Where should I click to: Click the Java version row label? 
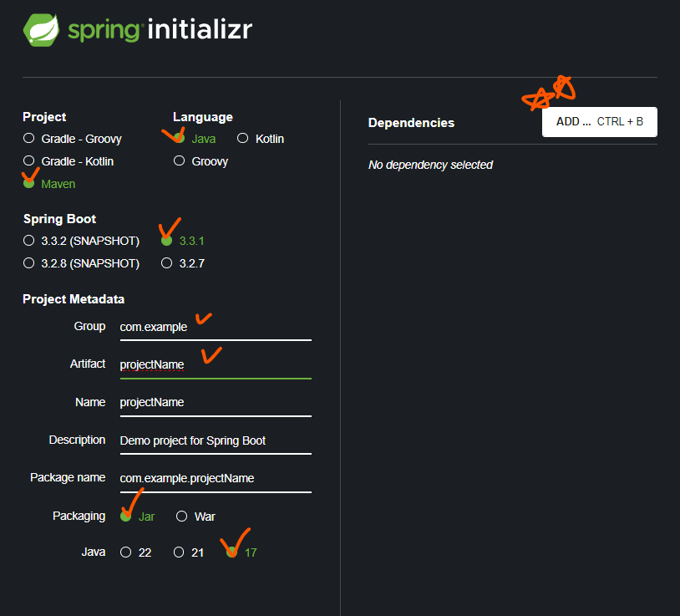94,552
